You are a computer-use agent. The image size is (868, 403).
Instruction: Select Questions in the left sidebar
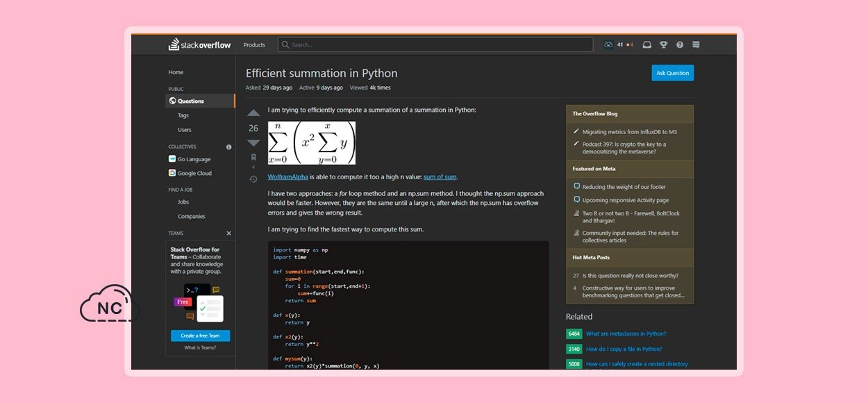pos(200,101)
